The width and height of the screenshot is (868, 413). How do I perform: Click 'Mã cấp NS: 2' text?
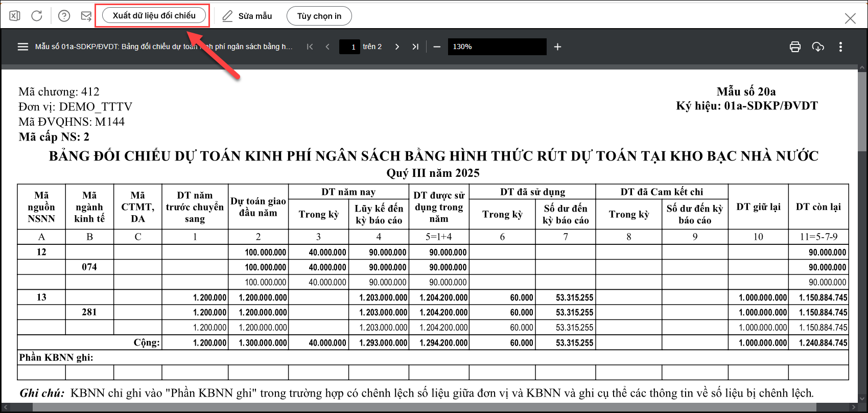54,137
